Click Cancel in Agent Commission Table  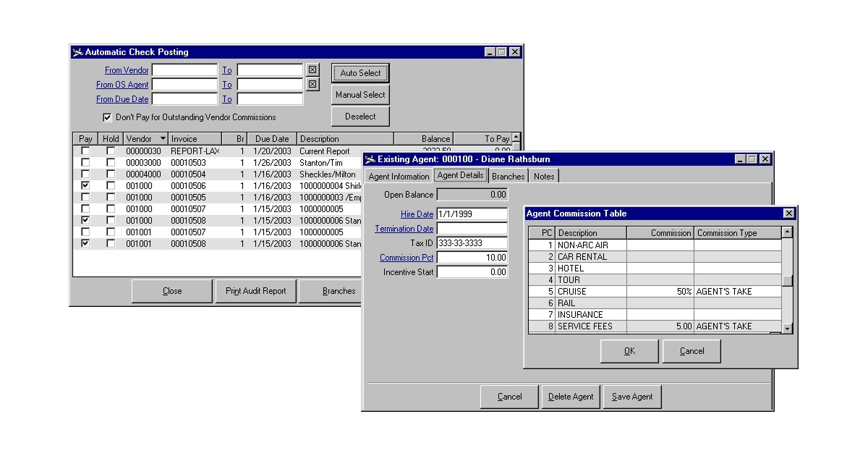click(692, 351)
